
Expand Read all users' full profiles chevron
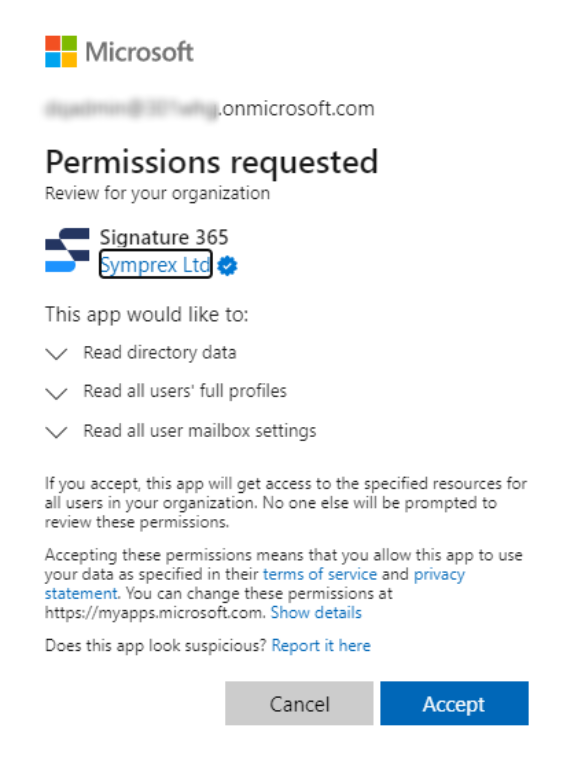click(x=56, y=393)
